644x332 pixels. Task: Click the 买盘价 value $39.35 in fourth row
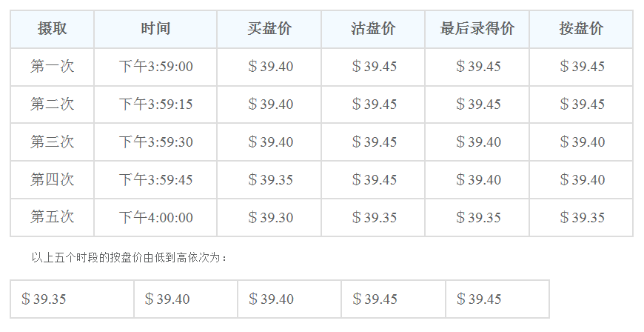tap(270, 180)
